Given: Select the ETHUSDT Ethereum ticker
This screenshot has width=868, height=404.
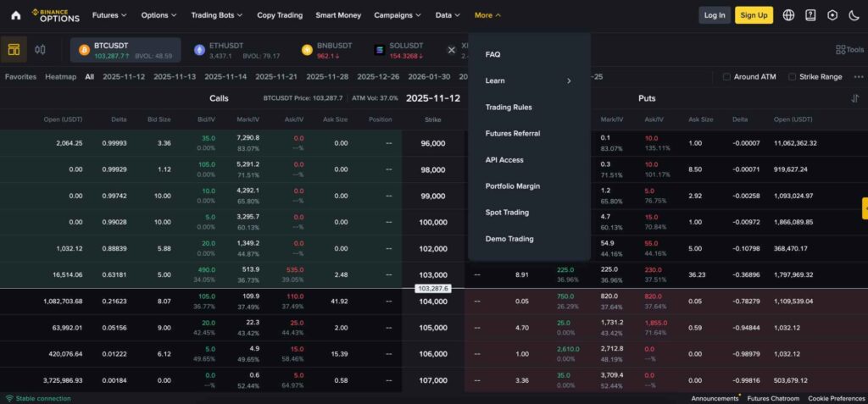Looking at the screenshot, I should point(237,50).
